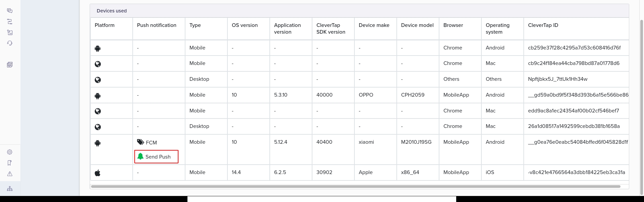Viewport: 644px width, 202px height.
Task: Open the settings gear in sidebar
Action: coord(10,152)
